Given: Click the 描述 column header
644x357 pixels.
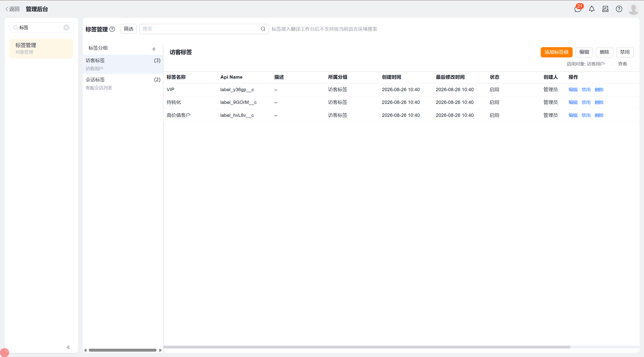Looking at the screenshot, I should [x=279, y=77].
